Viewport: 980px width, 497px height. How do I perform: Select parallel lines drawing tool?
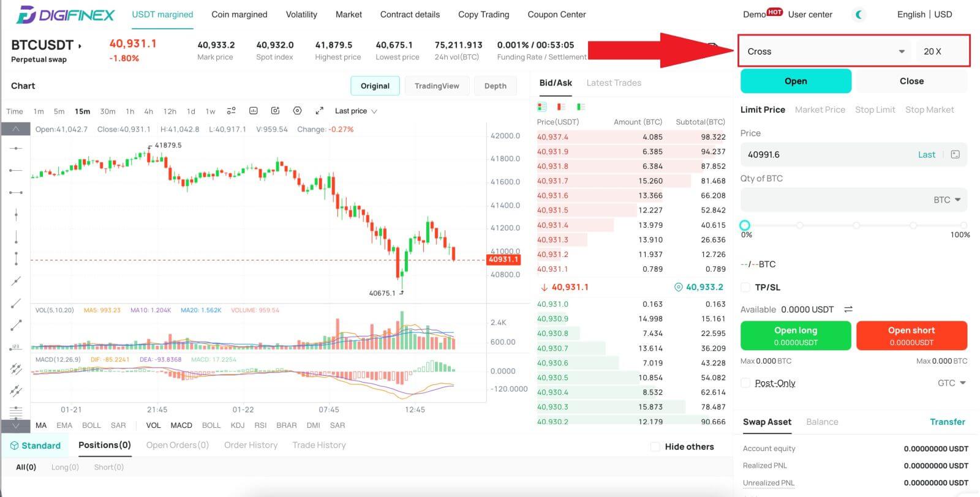16,390
